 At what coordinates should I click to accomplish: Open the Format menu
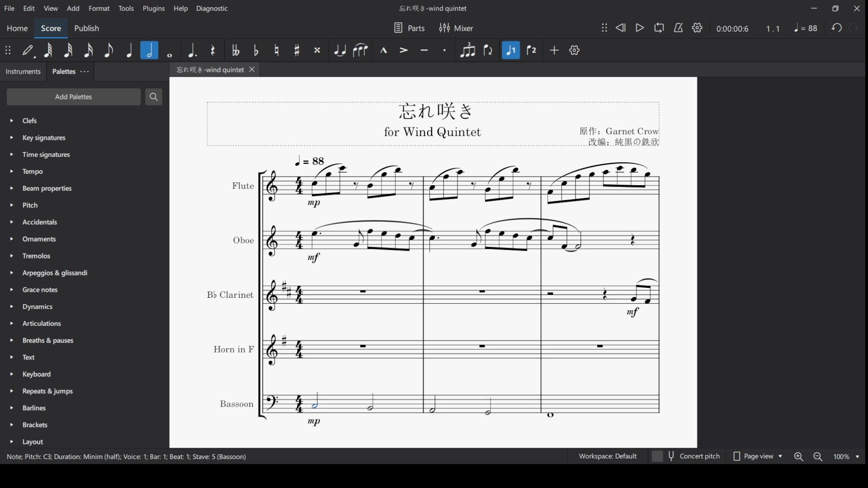click(99, 9)
